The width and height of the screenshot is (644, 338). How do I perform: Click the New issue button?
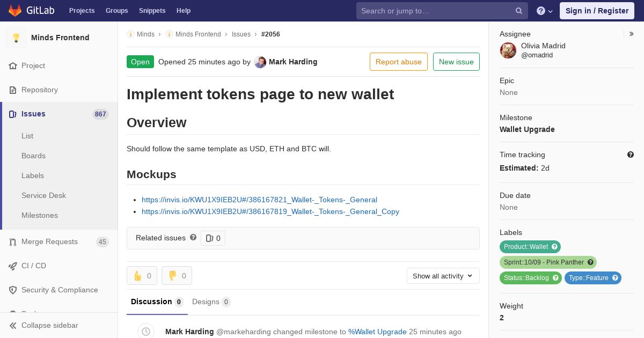click(x=456, y=62)
